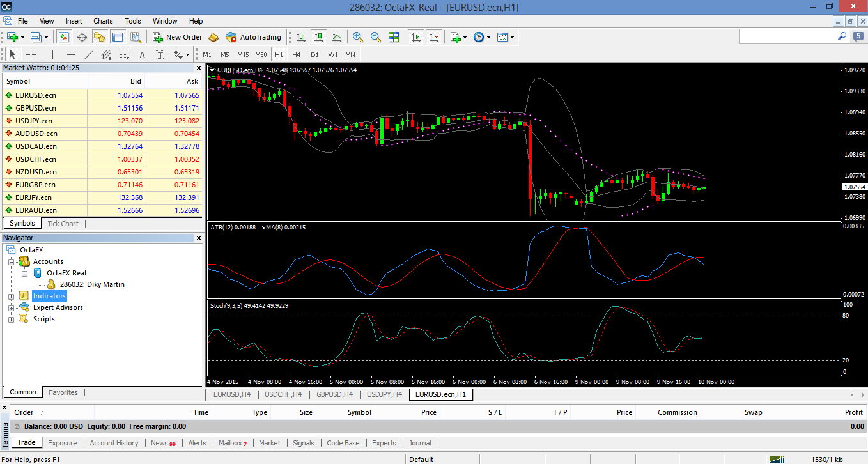Zoom in on the chart
Screen dimensions: 868x464
pos(357,36)
